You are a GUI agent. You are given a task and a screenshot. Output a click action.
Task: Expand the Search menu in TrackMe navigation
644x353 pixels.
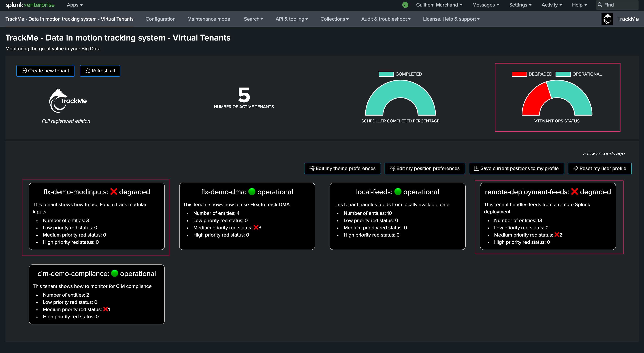coord(253,19)
